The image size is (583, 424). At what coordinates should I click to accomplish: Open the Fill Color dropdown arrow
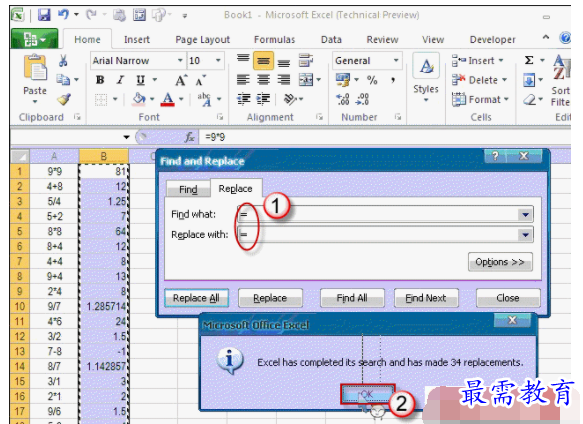tap(152, 99)
